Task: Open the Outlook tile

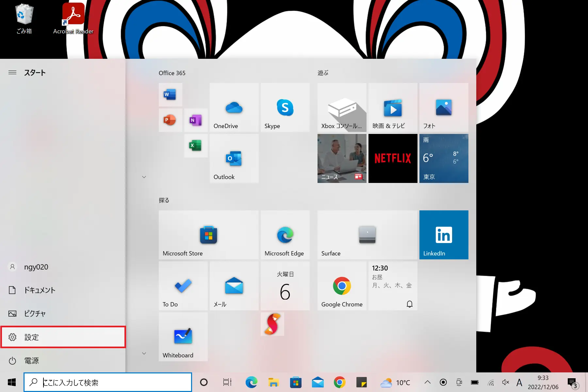Action: tap(234, 158)
